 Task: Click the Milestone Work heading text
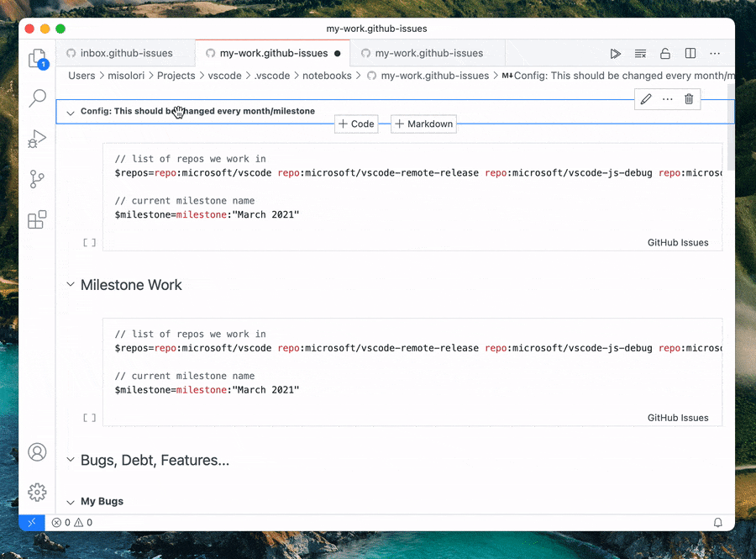131,285
